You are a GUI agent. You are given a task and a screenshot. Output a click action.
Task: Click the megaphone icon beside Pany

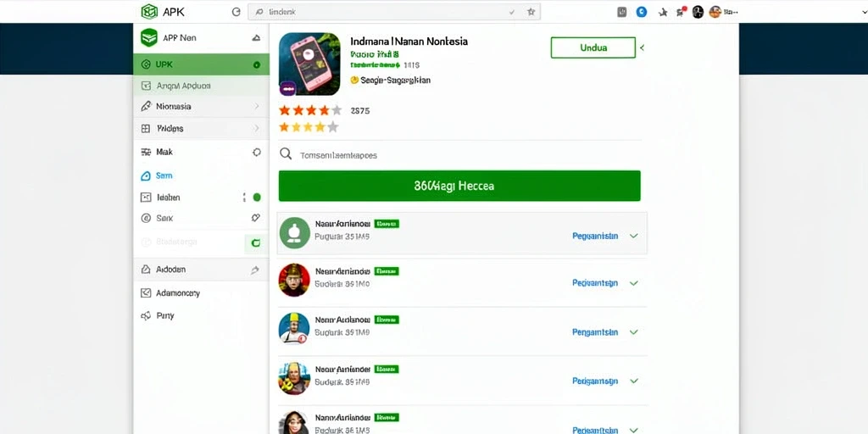pos(146,315)
